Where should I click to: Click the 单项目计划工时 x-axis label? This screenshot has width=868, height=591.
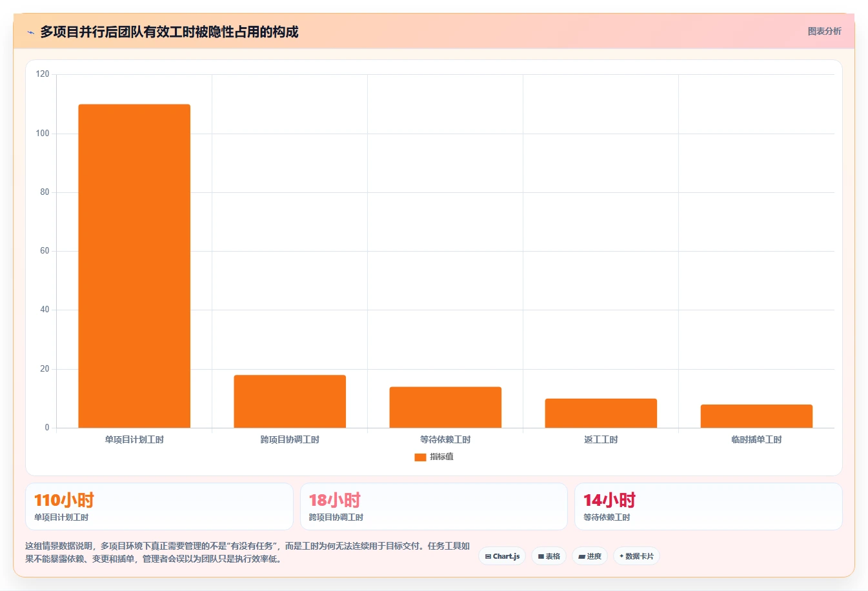tap(134, 440)
